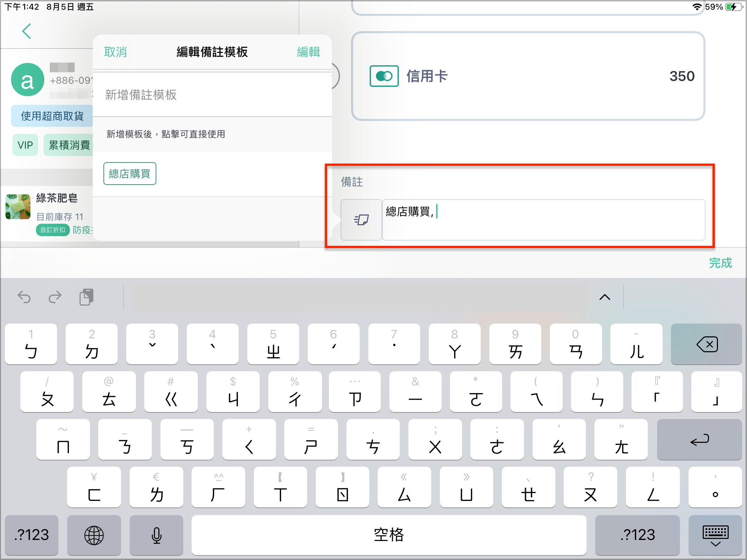Viewport: 747px width, 560px height.
Task: Tap the ㄣ key
Action: tap(597, 392)
